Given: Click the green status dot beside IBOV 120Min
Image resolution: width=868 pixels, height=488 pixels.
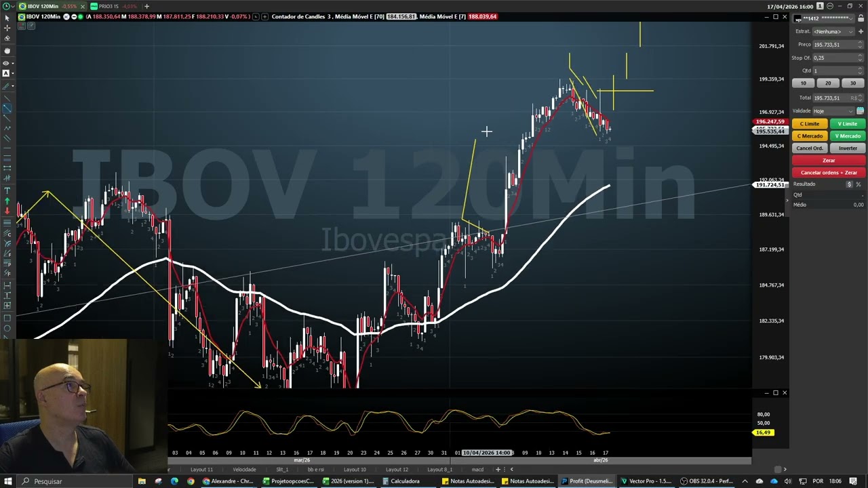Looking at the screenshot, I should click(x=81, y=16).
